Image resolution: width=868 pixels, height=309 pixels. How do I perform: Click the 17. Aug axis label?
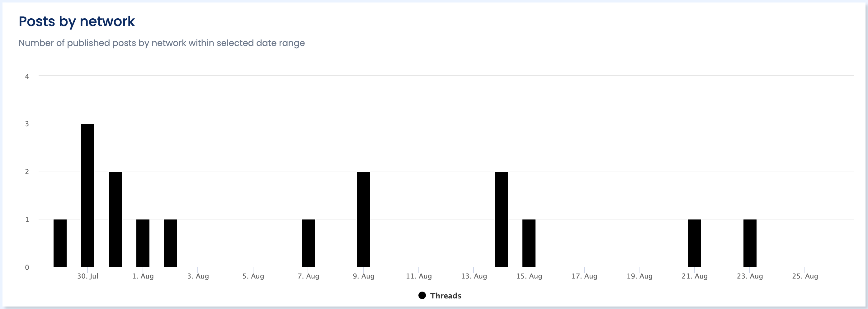tap(584, 276)
